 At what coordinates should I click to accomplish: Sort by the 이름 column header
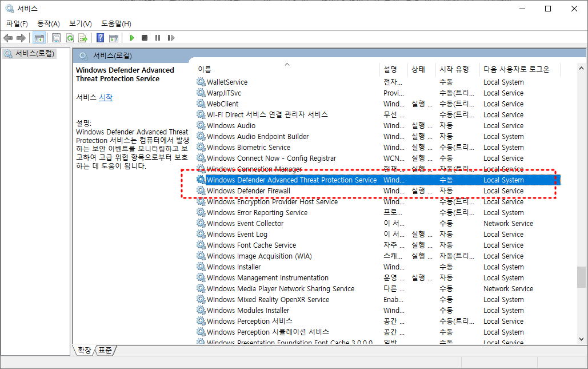(287, 69)
